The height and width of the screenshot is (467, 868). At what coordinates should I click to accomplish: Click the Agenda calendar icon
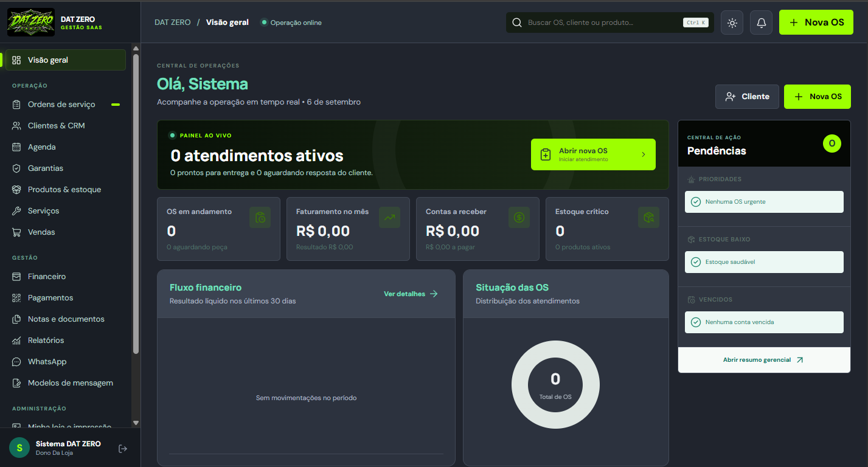[x=16, y=147]
